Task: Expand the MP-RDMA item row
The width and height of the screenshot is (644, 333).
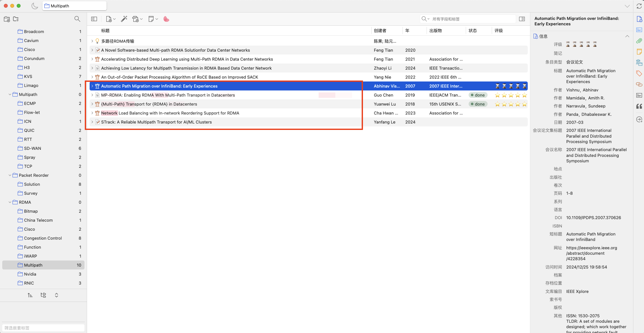Action: (92, 95)
